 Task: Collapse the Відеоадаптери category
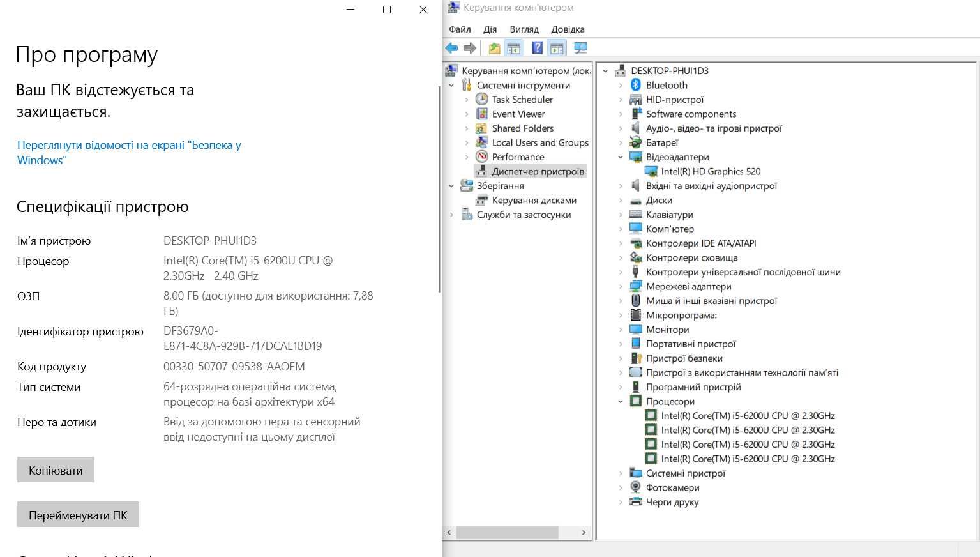click(x=621, y=157)
